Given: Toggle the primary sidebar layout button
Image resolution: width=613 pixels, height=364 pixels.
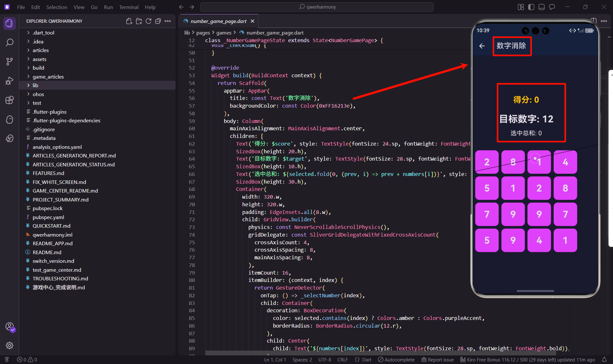Looking at the screenshot, I should [x=531, y=7].
